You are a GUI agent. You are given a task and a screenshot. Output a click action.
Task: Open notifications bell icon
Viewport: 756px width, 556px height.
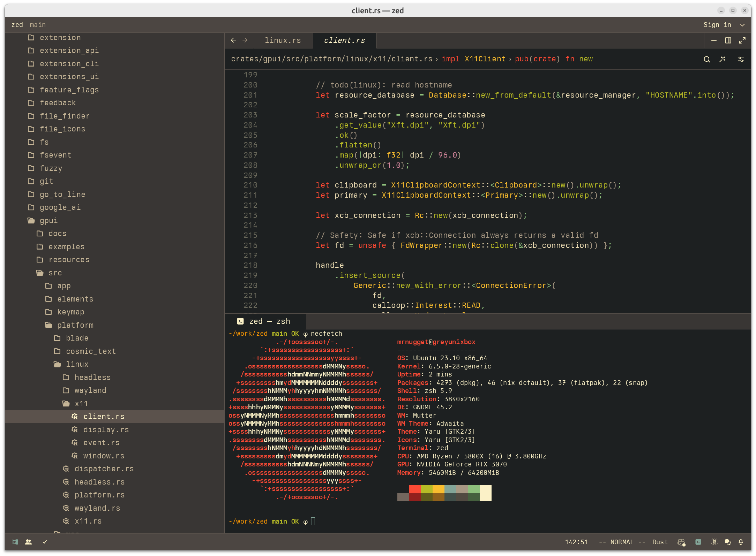pyautogui.click(x=741, y=542)
